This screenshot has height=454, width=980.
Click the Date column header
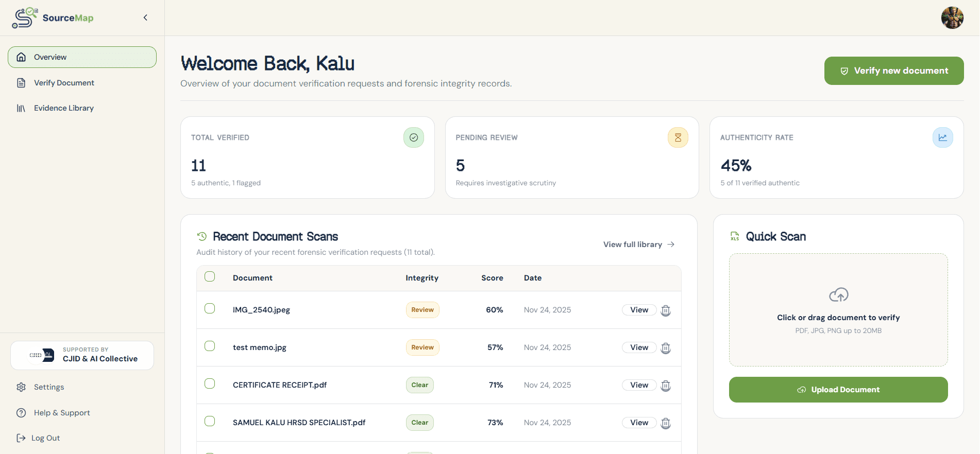pos(533,278)
